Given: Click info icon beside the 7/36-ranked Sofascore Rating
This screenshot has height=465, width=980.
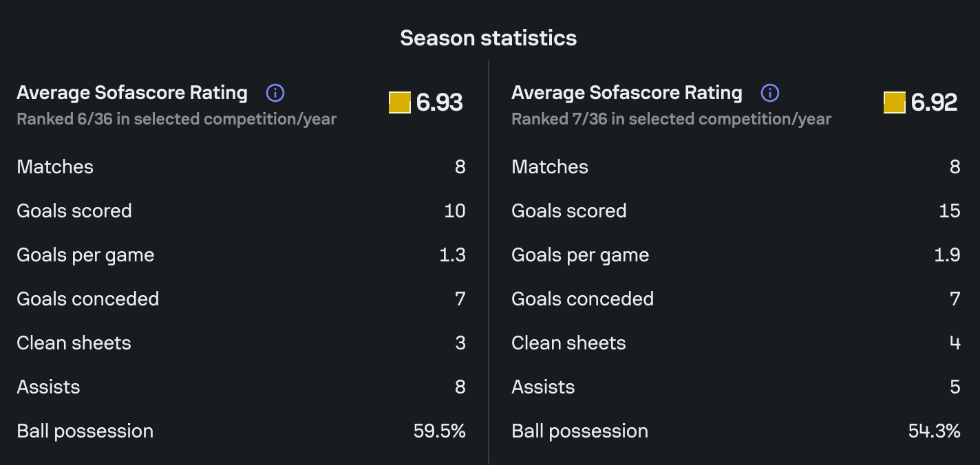Looking at the screenshot, I should click(x=770, y=93).
